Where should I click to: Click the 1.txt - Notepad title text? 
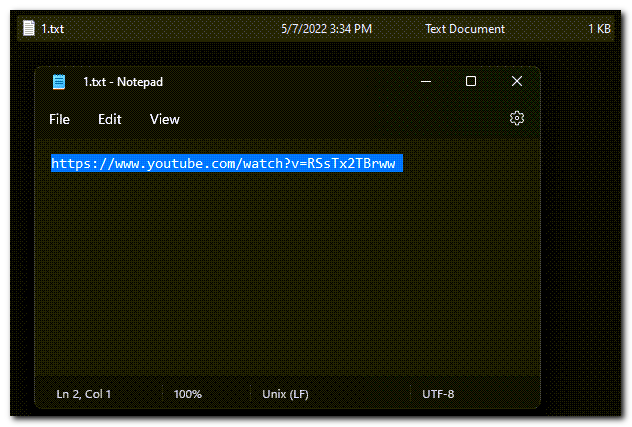click(x=123, y=82)
